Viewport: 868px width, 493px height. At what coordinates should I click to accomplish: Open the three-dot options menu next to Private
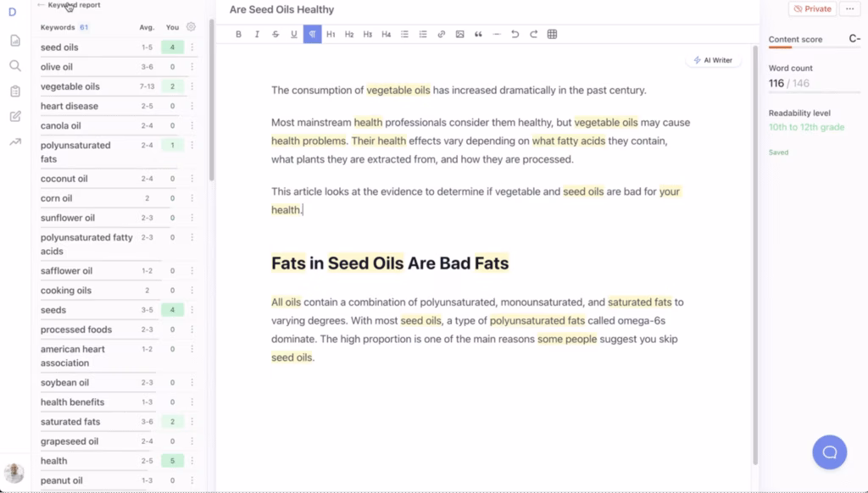849,8
